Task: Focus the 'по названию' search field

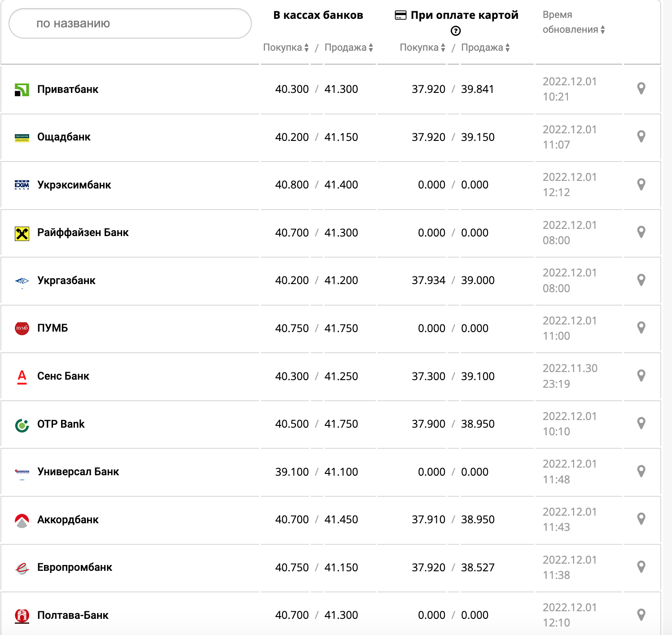Action: (x=130, y=23)
